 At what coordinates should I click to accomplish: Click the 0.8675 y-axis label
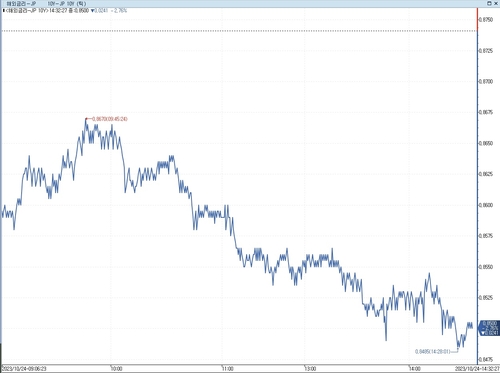click(x=486, y=112)
